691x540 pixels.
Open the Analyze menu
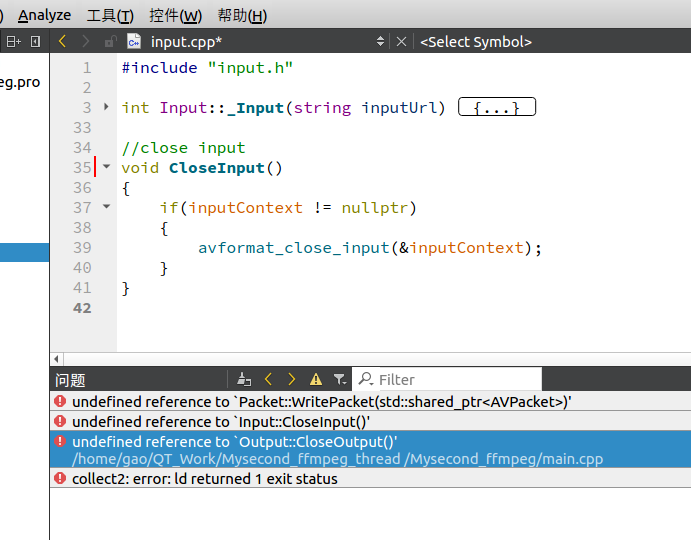(x=44, y=15)
